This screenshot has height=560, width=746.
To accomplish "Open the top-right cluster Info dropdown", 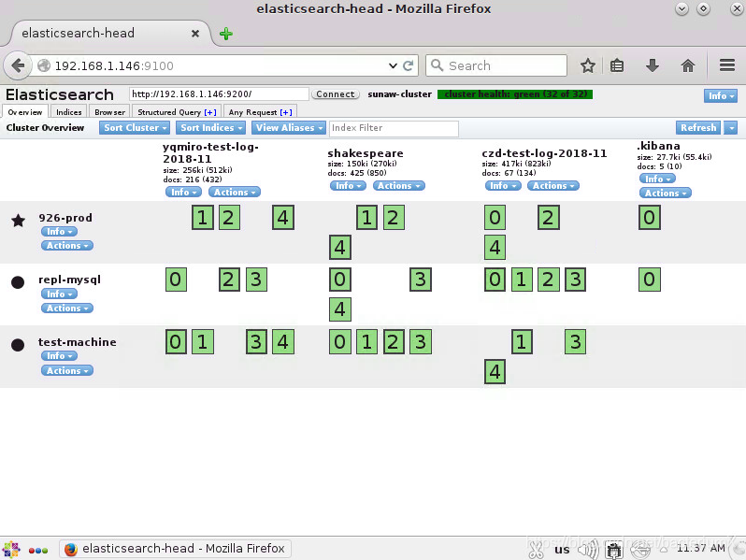I will click(721, 95).
